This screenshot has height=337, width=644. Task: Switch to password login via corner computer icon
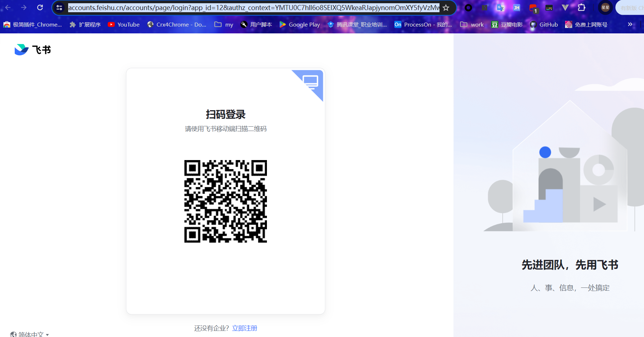click(311, 82)
